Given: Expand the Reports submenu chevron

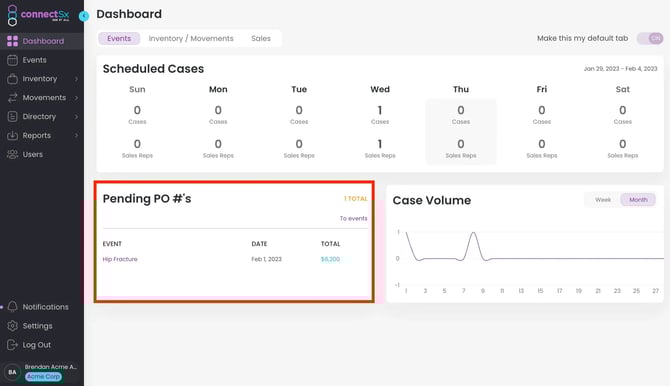Looking at the screenshot, I should [76, 136].
